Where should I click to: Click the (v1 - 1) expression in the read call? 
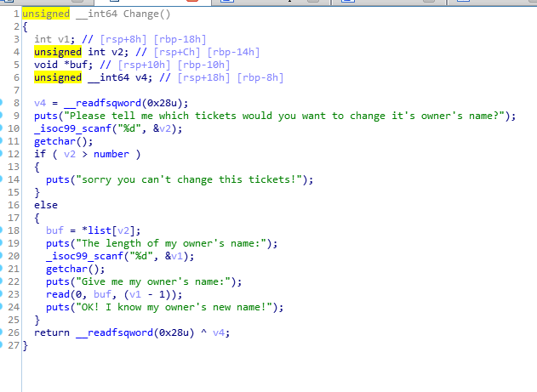coord(150,294)
